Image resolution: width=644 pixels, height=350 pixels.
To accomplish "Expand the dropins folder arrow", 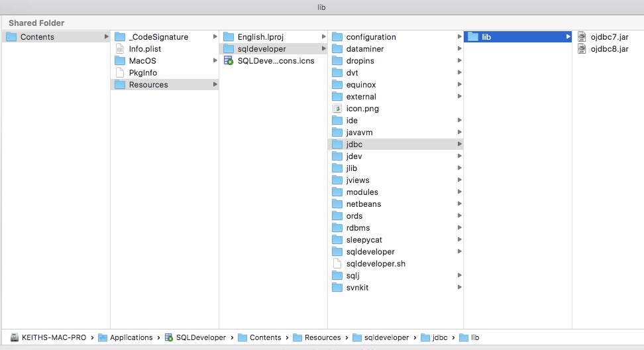I will [460, 60].
